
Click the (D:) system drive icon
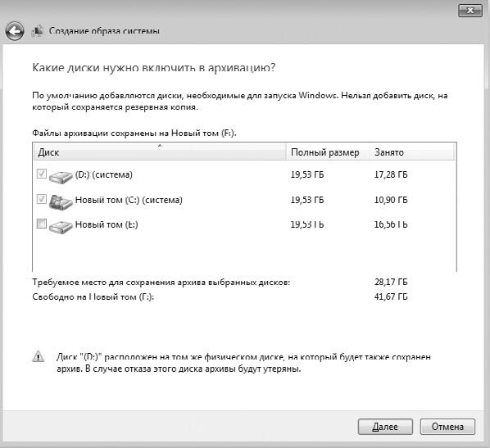(61, 177)
